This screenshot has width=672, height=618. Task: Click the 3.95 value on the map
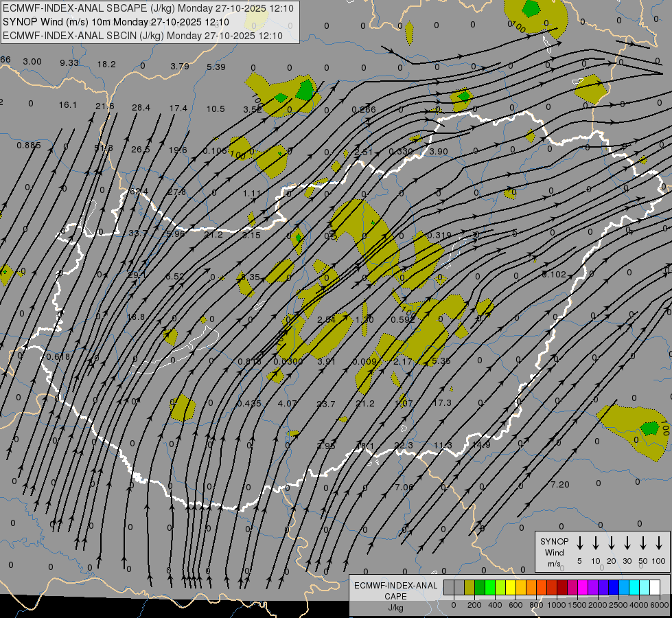(x=326, y=446)
